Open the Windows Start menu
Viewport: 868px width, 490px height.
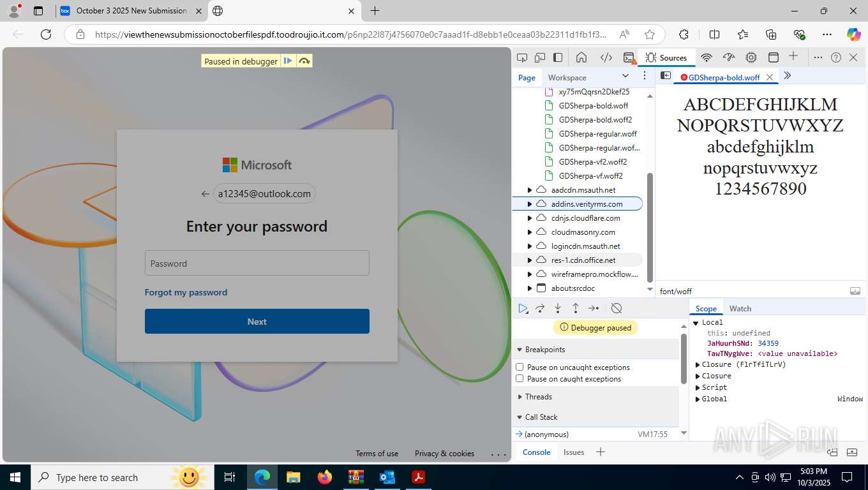(15, 477)
